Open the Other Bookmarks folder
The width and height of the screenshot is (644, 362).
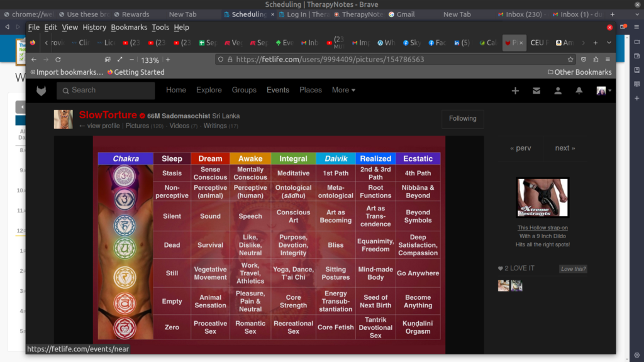[579, 72]
